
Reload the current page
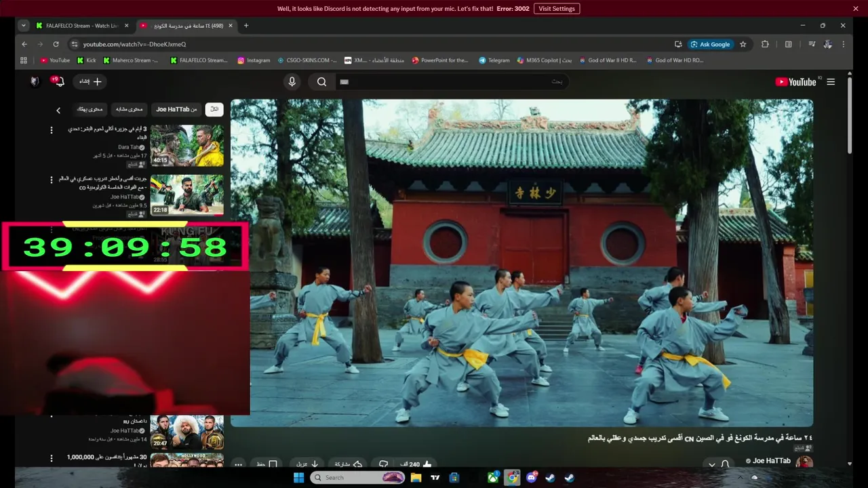click(56, 44)
